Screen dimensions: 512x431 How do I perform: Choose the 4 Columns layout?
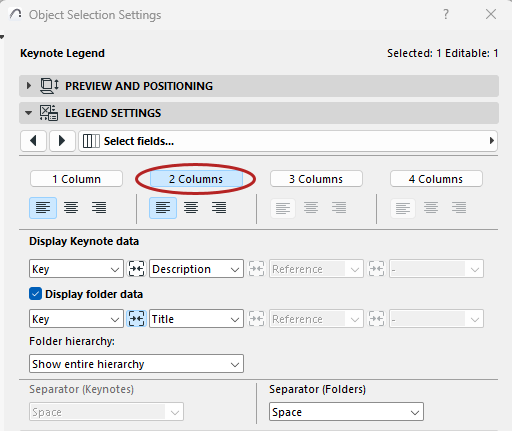coord(436,179)
